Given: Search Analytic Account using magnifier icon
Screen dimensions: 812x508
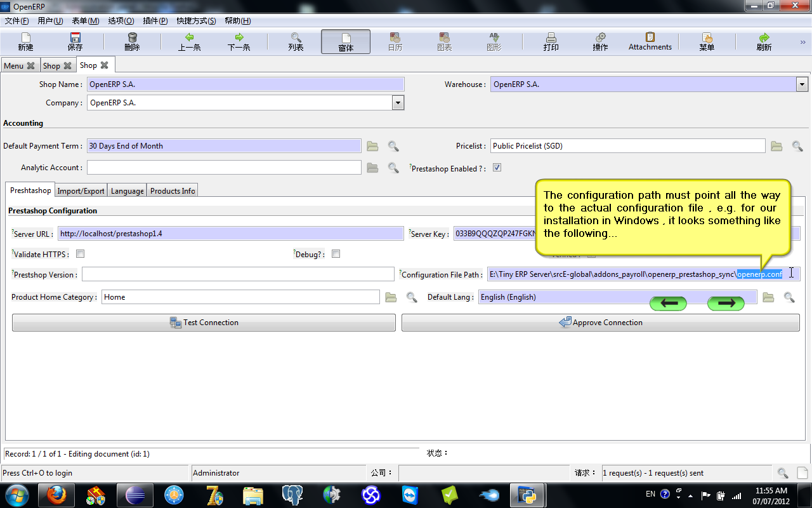Looking at the screenshot, I should pos(393,168).
